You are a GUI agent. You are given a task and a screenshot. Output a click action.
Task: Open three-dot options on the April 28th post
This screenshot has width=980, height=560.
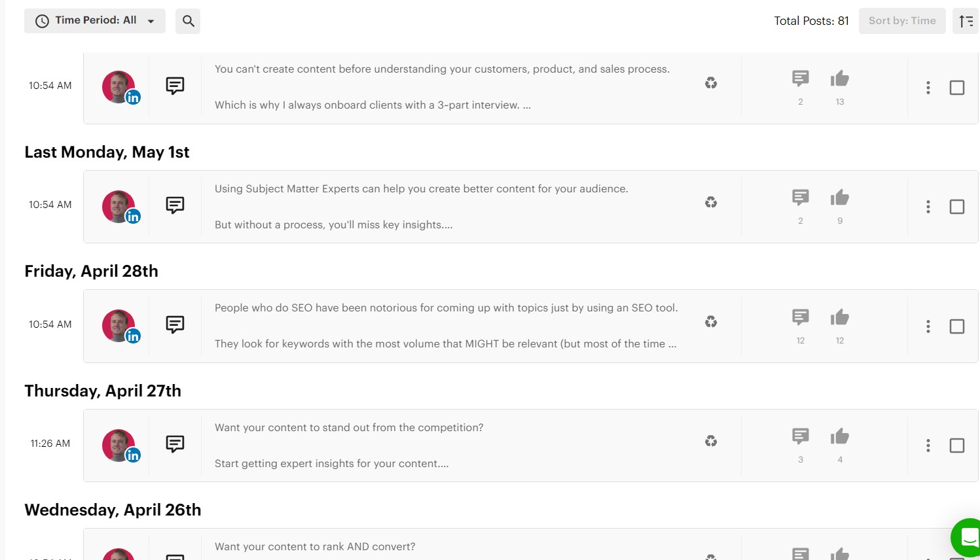pyautogui.click(x=928, y=326)
